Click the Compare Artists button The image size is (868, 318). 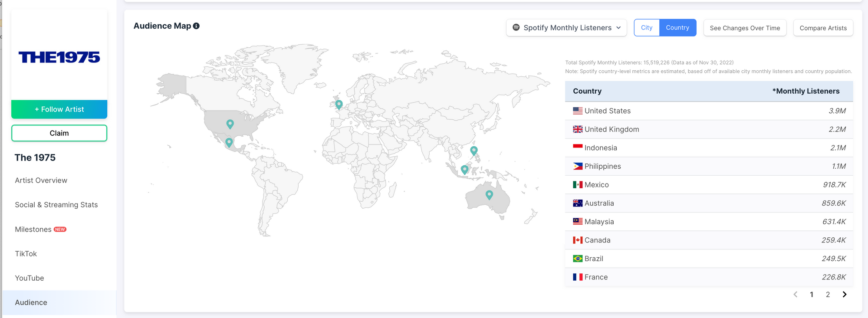pos(823,28)
